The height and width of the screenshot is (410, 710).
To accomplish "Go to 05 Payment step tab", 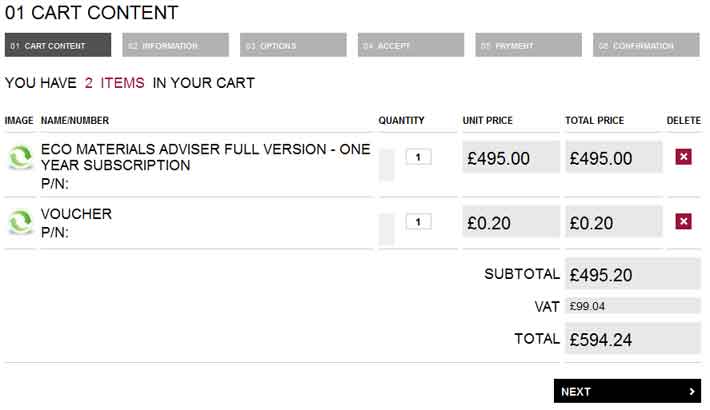I will point(528,45).
